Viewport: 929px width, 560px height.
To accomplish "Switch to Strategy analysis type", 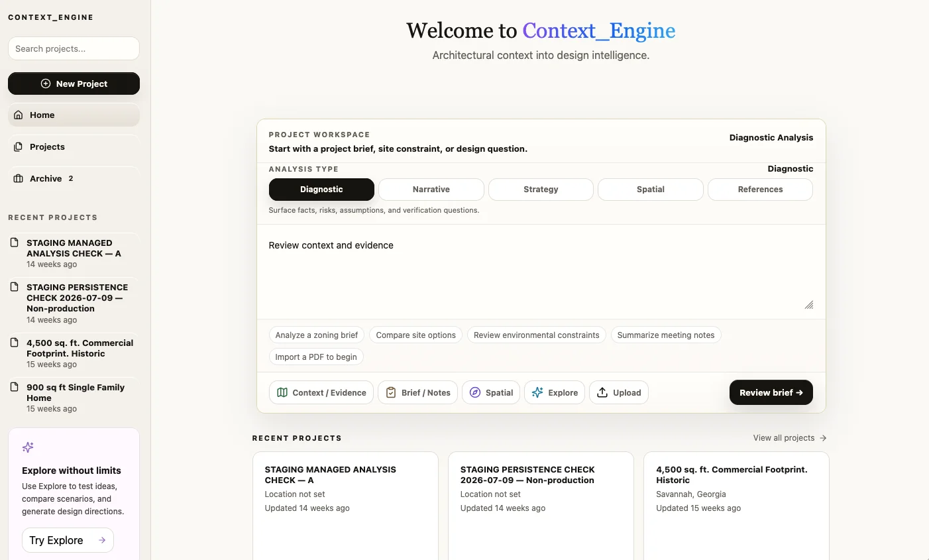I will (x=541, y=190).
